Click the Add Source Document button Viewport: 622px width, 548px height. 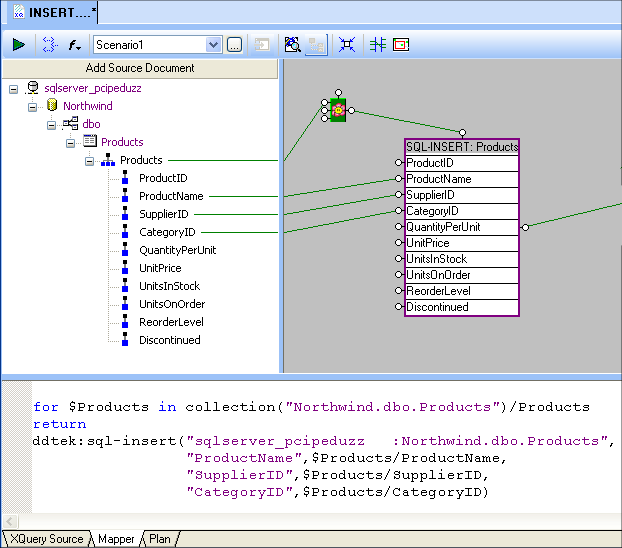(140, 68)
